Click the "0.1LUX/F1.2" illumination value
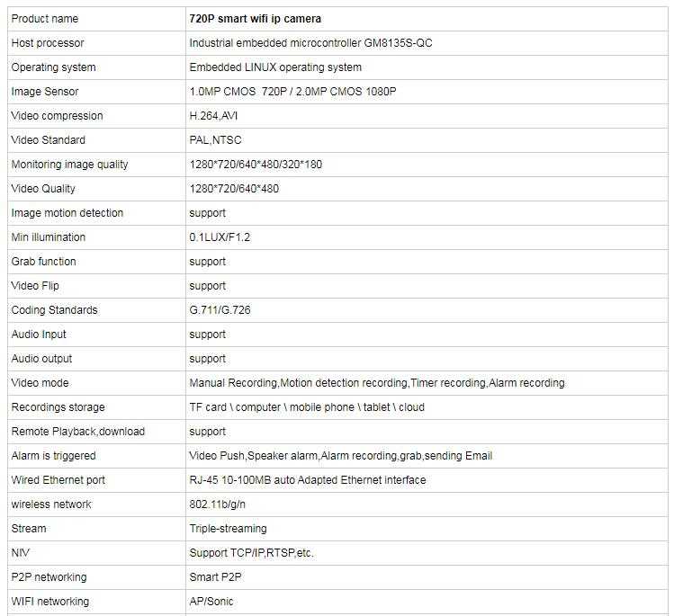 pyautogui.click(x=220, y=237)
